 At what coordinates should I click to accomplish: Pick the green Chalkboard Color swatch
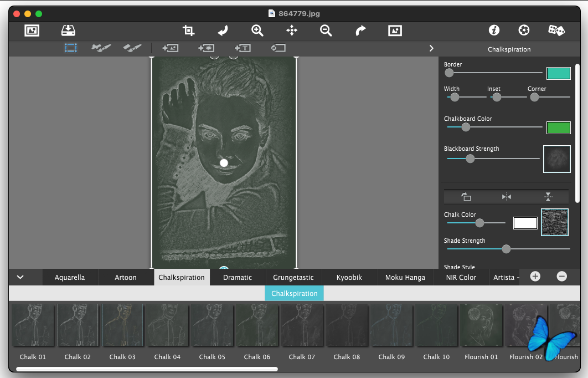point(558,127)
